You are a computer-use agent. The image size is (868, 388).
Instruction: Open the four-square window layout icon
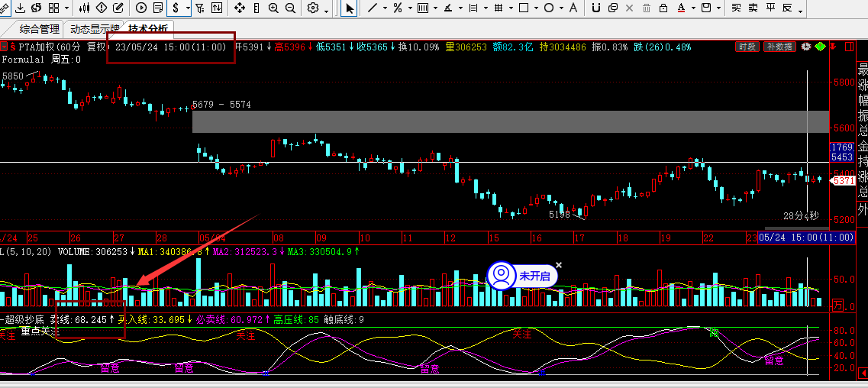(x=53, y=8)
